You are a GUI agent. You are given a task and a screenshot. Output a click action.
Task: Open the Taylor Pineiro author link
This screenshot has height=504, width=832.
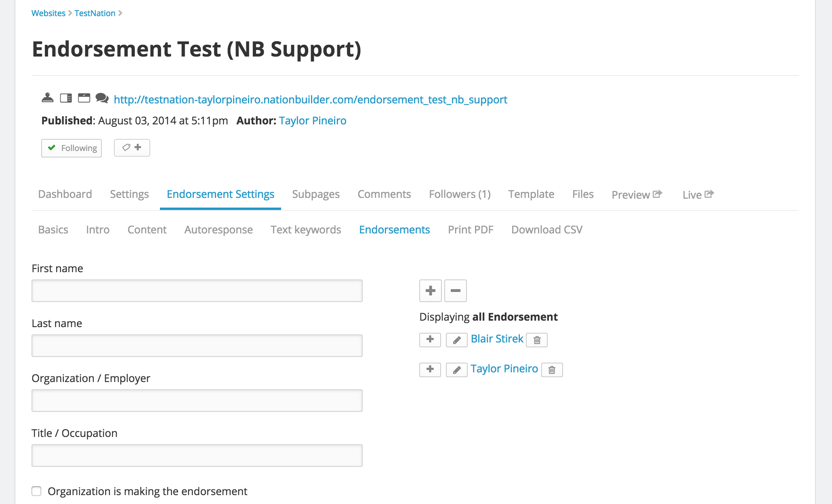313,121
